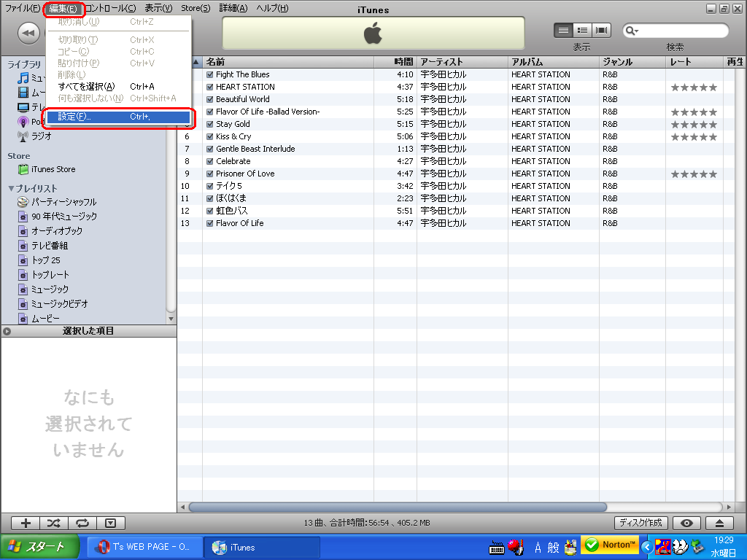Open the 表示 menu

pyautogui.click(x=158, y=9)
